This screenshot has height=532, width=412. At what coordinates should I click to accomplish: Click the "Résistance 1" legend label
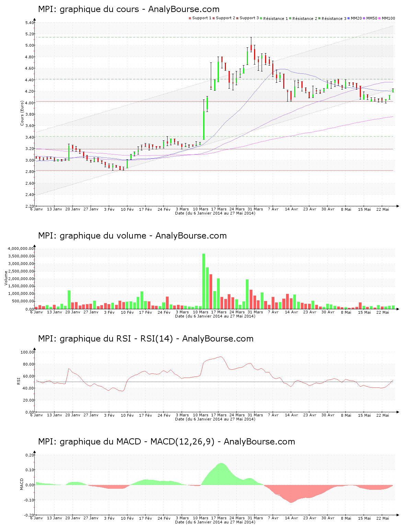(276, 18)
